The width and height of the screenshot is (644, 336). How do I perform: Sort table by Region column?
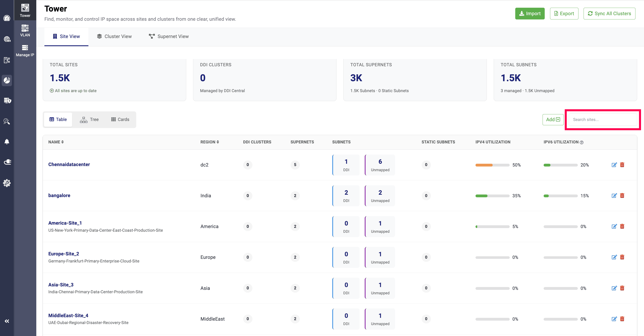(x=209, y=142)
